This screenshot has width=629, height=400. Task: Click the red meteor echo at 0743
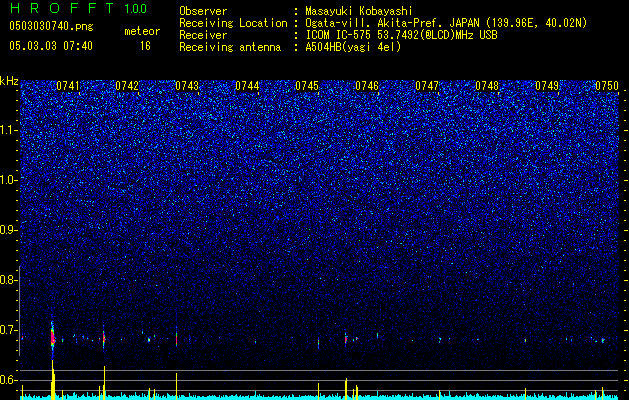[177, 338]
